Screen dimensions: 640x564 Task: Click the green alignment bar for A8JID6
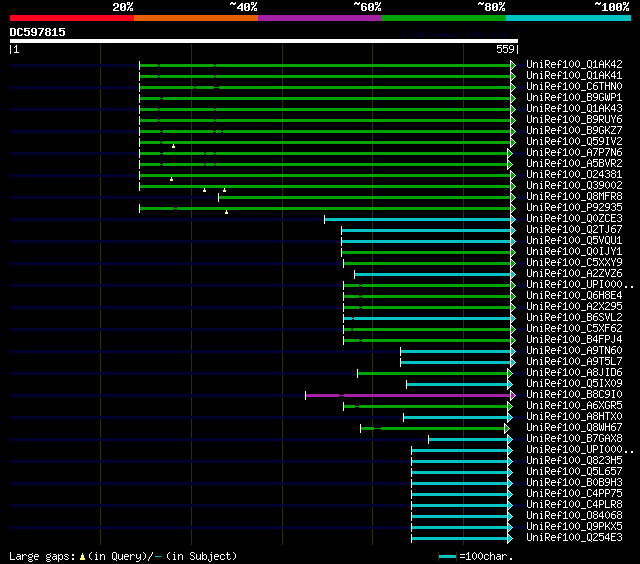pyautogui.click(x=433, y=373)
